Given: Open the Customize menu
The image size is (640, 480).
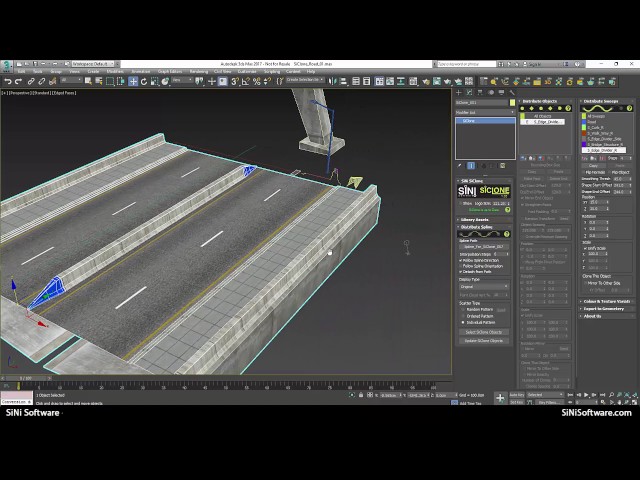Looking at the screenshot, I should click(x=247, y=71).
